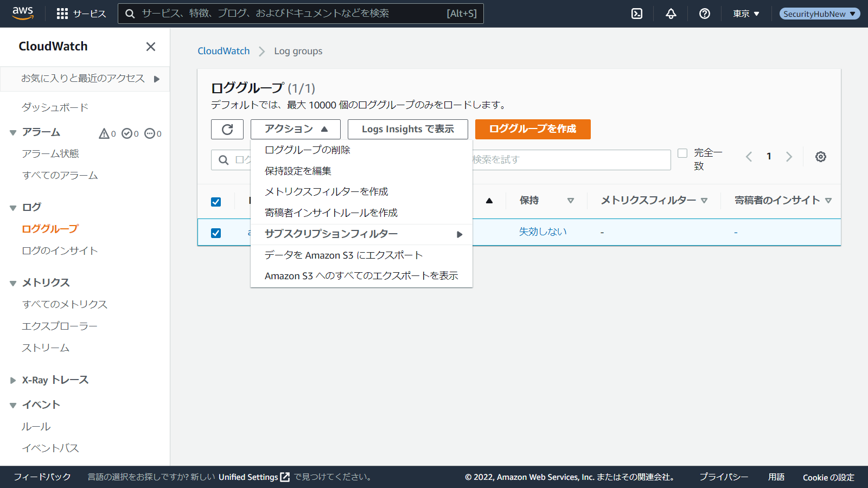Click the ロググループを作成 orange button
Screen dimensions: 868x488
(x=532, y=129)
